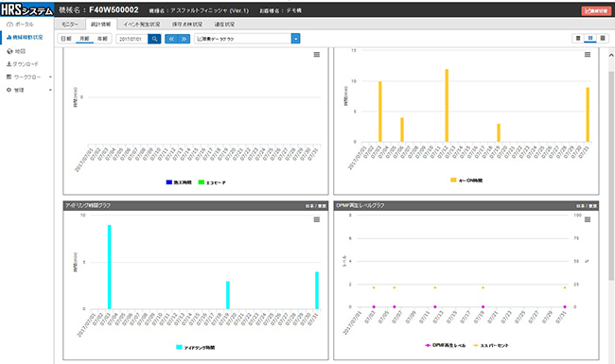This screenshot has height=364, width=615.
Task: Switch to the イベント発生状況 tab
Action: pos(142,25)
